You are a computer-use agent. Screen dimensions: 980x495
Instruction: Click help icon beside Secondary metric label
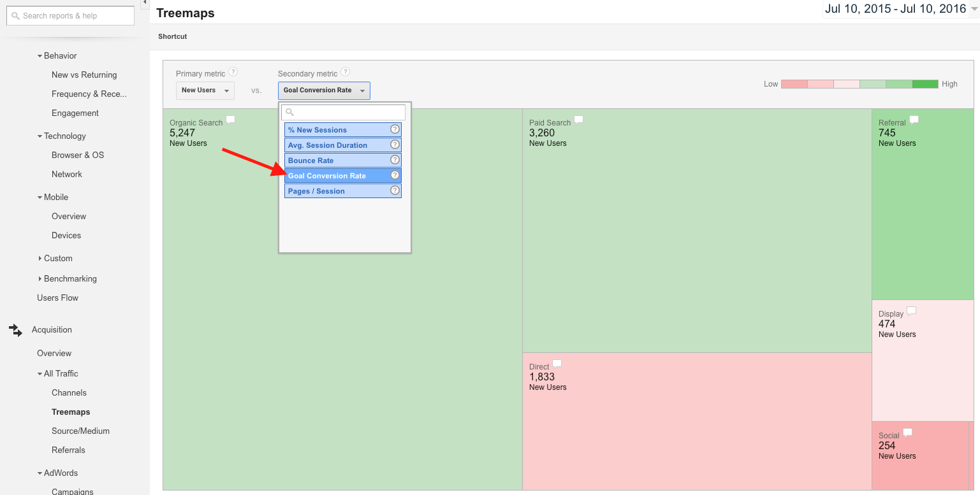(346, 73)
